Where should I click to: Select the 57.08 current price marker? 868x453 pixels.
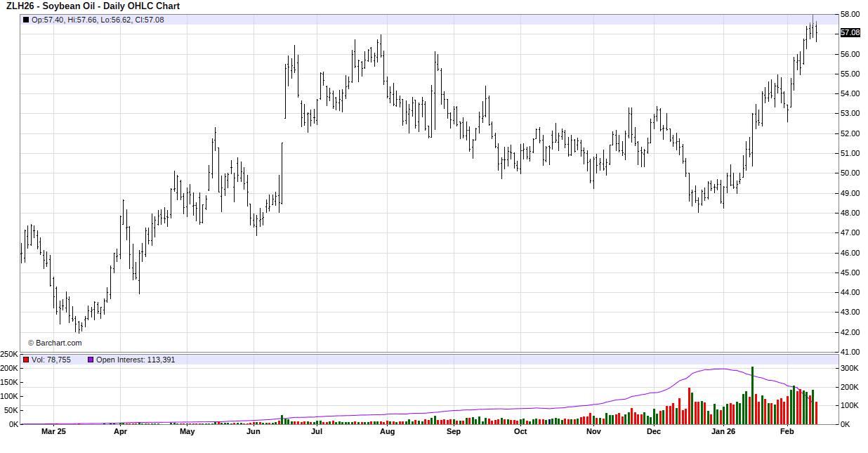coord(850,32)
